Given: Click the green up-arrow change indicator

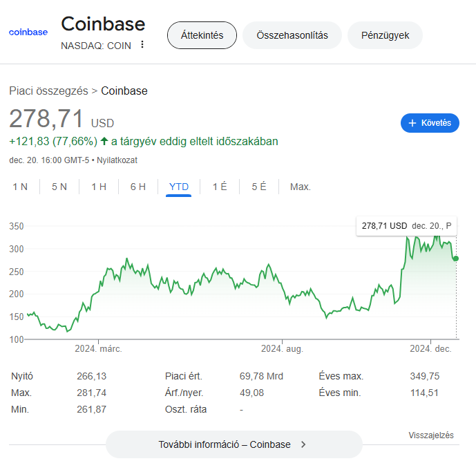Looking at the screenshot, I should coord(104,141).
